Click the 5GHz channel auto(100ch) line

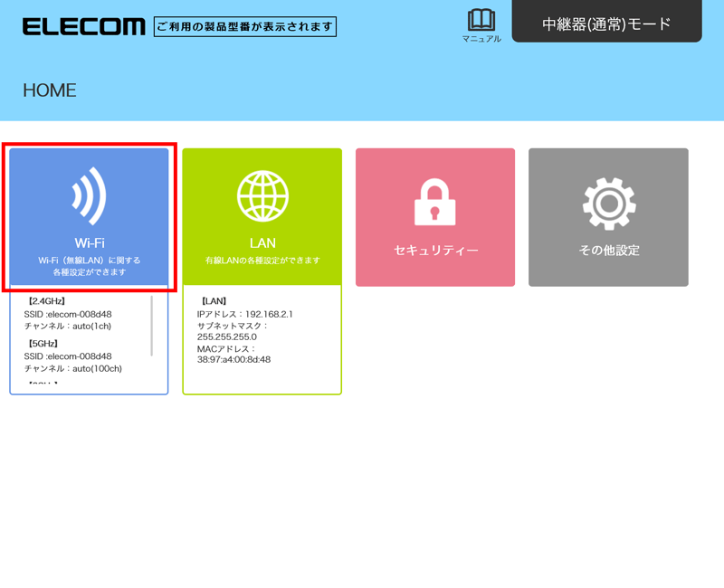click(x=72, y=368)
